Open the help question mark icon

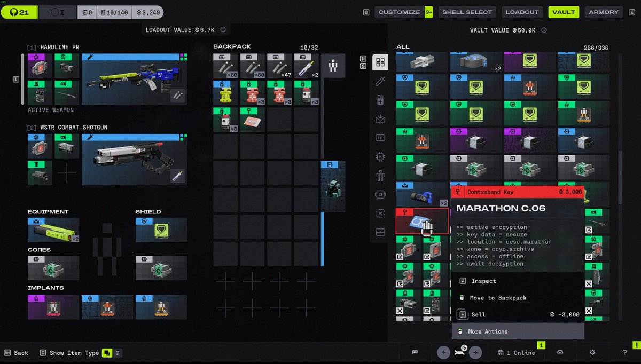click(x=624, y=352)
